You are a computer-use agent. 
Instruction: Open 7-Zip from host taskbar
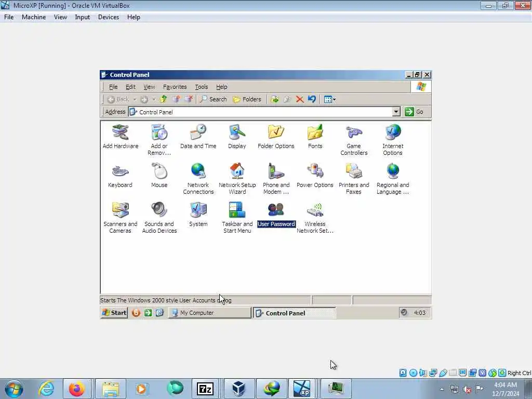[x=205, y=389]
